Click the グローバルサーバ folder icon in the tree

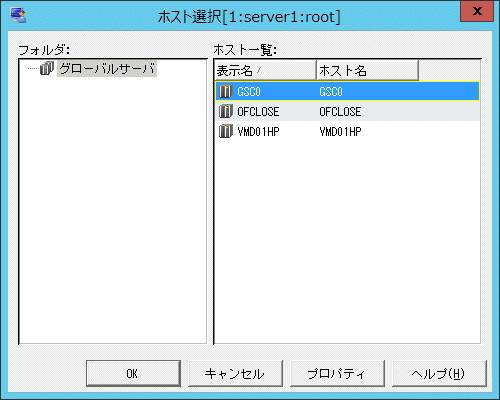47,68
